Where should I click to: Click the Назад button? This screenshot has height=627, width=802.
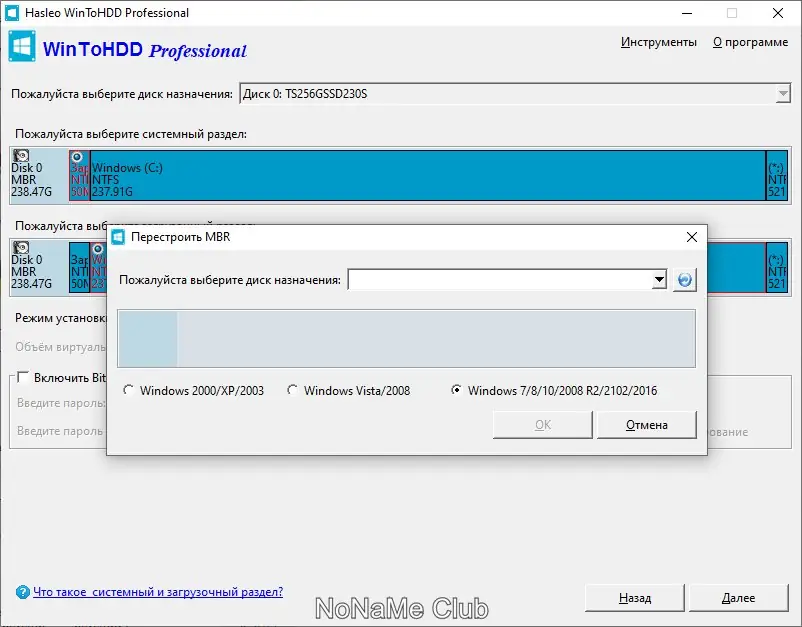click(x=635, y=597)
